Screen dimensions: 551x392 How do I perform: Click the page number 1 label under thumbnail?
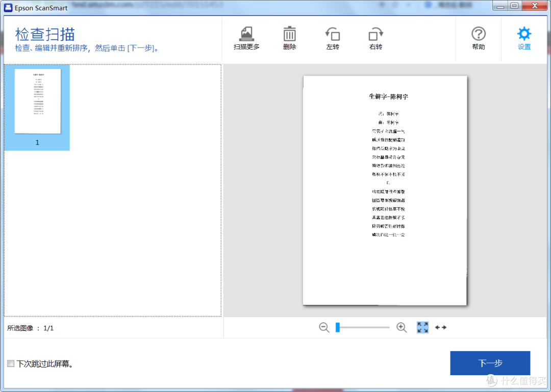click(x=37, y=142)
